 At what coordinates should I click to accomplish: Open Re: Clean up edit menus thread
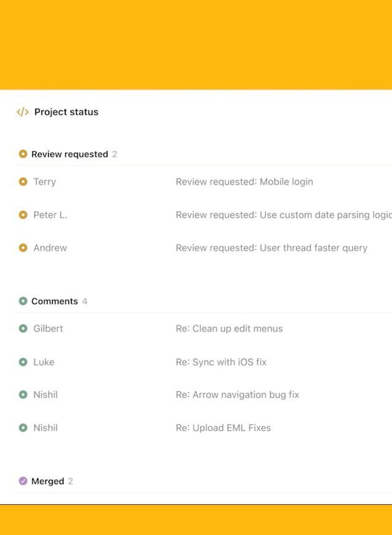(x=229, y=329)
